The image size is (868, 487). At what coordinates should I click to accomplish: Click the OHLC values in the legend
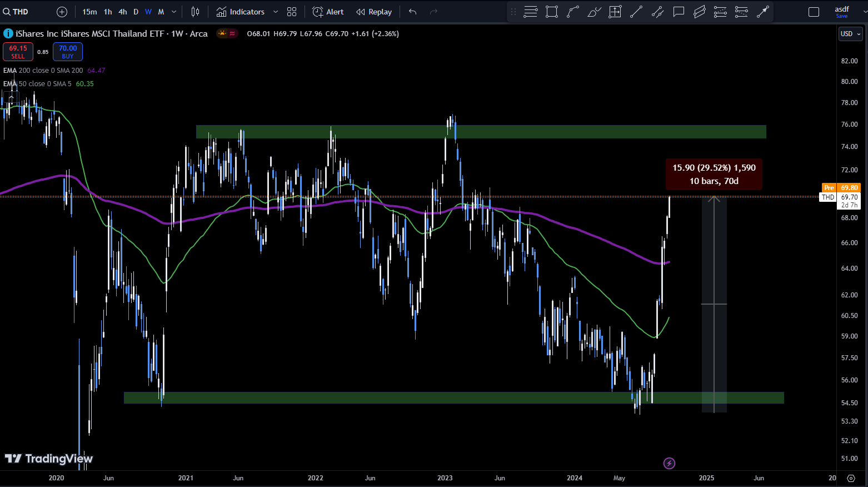click(323, 34)
